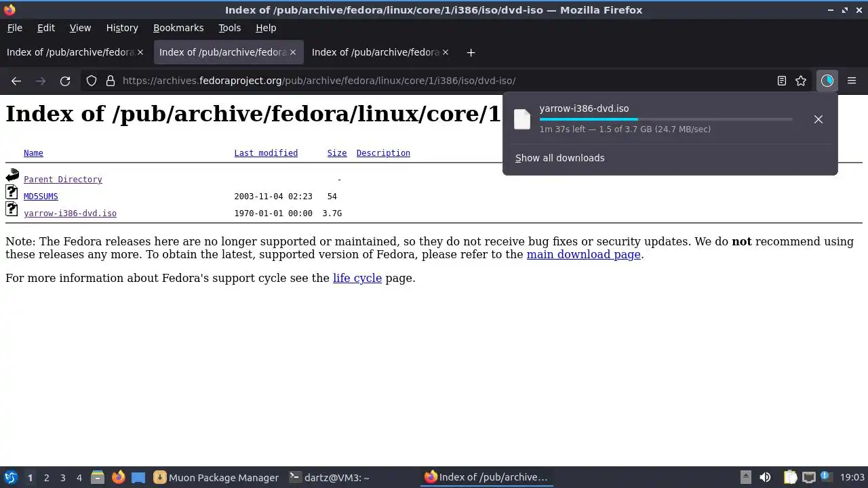868x488 pixels.
Task: Open the MD5SUMS file link
Action: pyautogui.click(x=41, y=197)
